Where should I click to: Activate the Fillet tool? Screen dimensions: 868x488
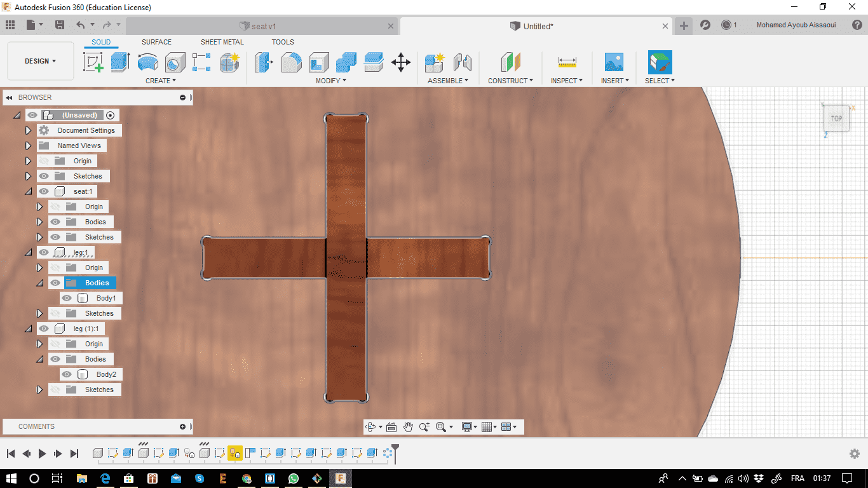click(x=291, y=62)
